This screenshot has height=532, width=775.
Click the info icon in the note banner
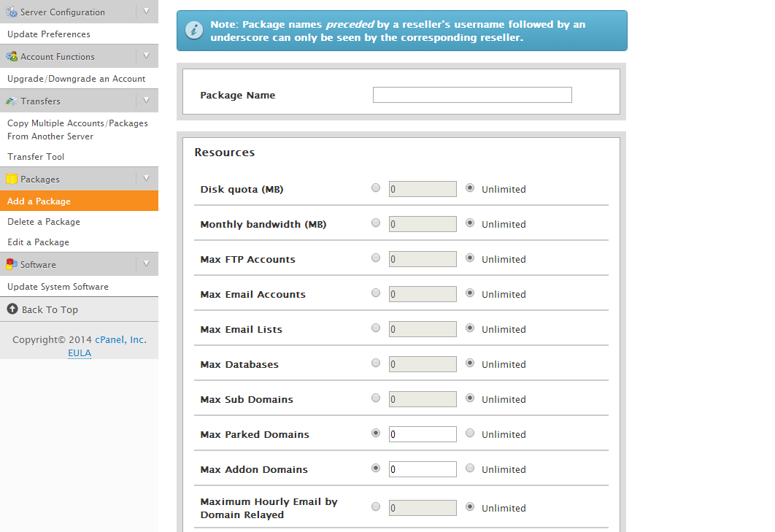[x=193, y=30]
